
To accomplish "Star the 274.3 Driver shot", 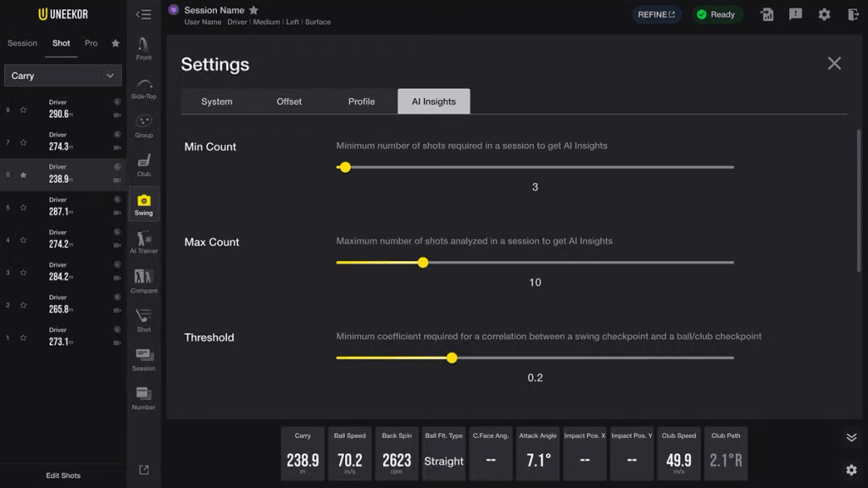I will [23, 142].
